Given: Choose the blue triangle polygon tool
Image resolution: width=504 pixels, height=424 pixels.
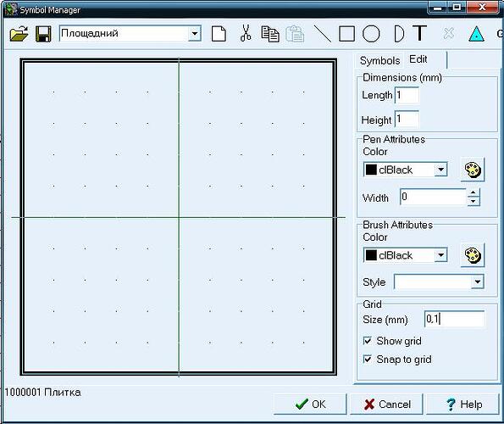Looking at the screenshot, I should (x=476, y=34).
